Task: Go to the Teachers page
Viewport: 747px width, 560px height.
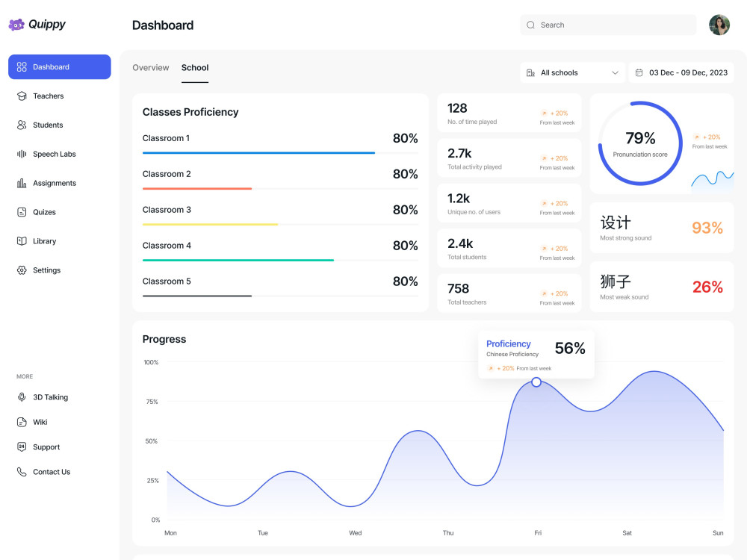Action: (48, 96)
